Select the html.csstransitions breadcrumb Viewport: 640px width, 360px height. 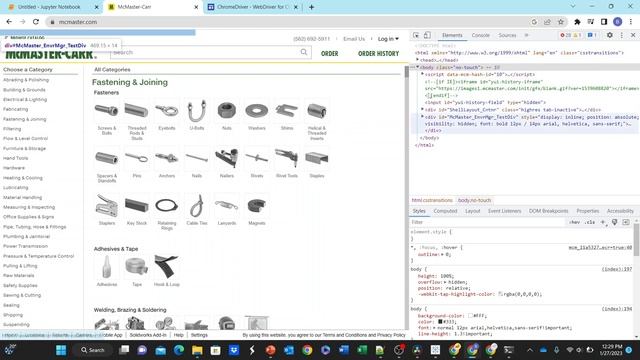pyautogui.click(x=432, y=200)
